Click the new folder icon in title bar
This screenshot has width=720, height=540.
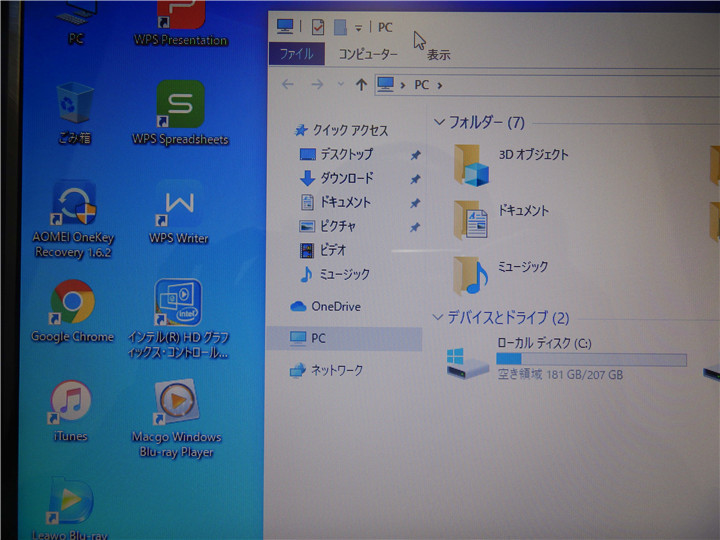click(x=340, y=27)
